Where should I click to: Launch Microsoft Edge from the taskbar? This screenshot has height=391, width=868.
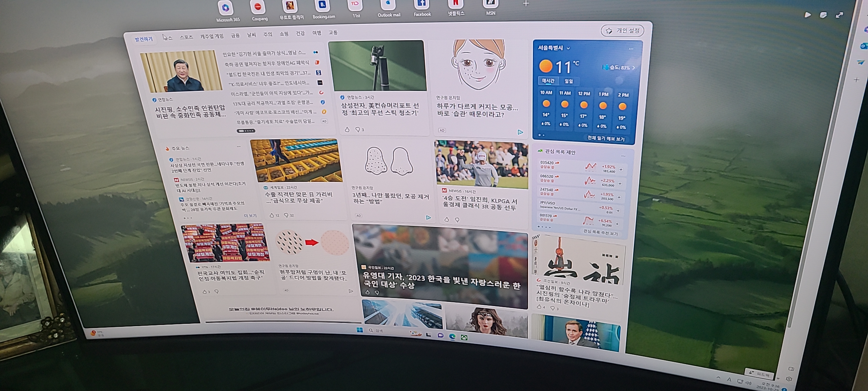(x=452, y=336)
